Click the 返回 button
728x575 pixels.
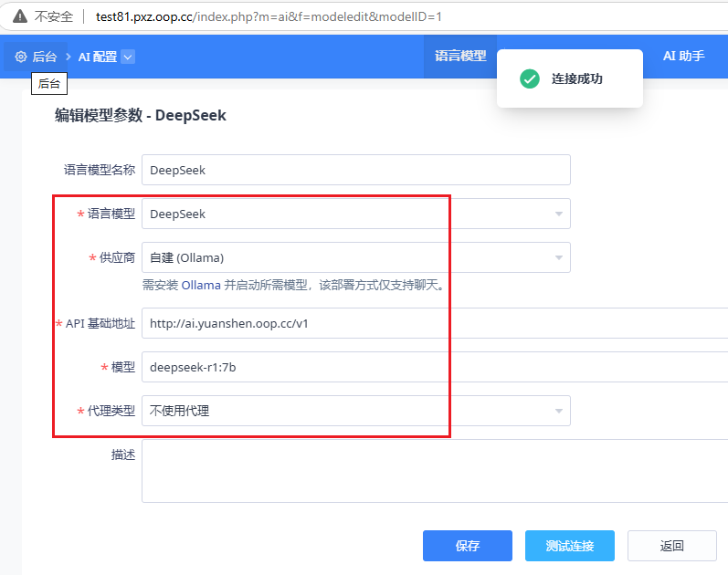click(x=671, y=546)
